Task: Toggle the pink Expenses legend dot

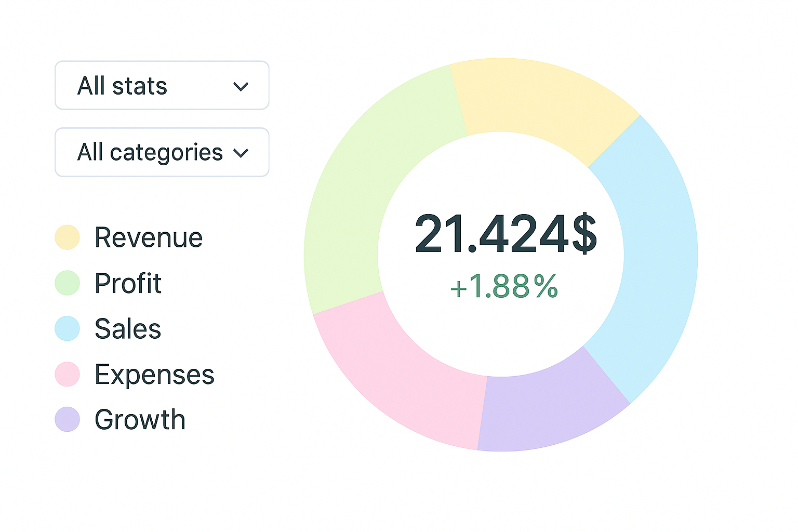Action: (x=68, y=374)
